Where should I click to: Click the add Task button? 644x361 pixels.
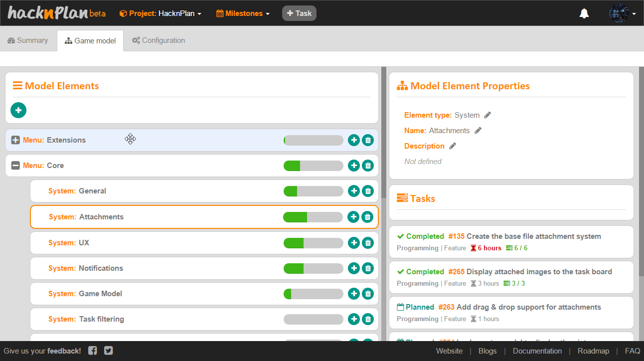click(299, 13)
